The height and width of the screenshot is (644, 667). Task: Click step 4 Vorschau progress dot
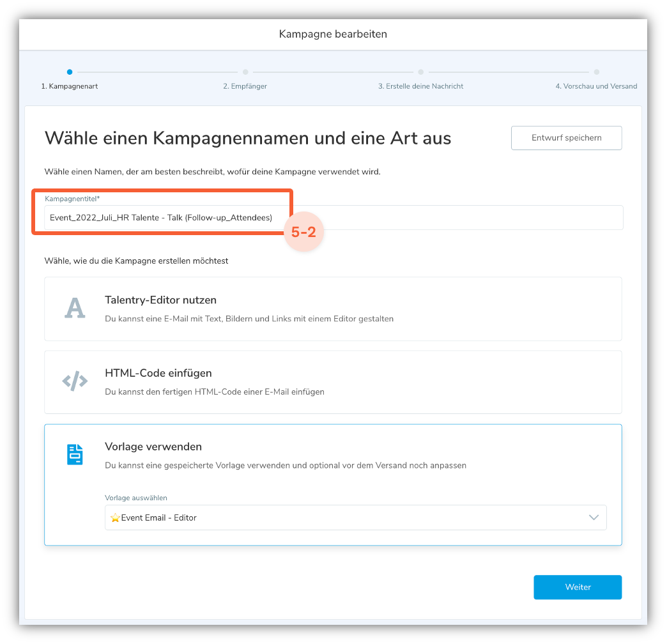[x=596, y=72]
